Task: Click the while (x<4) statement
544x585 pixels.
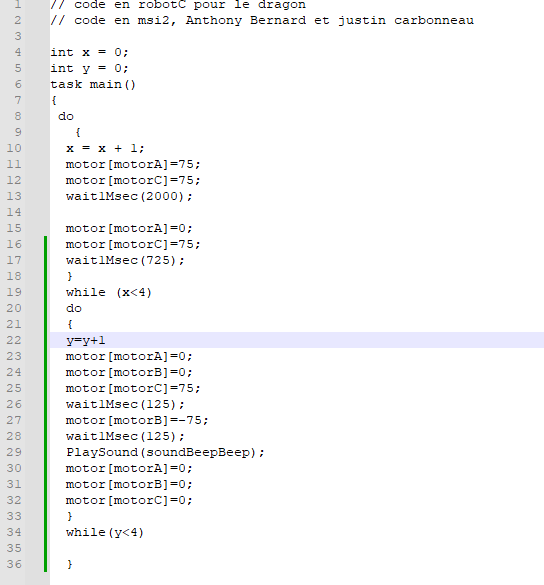Action: 109,292
